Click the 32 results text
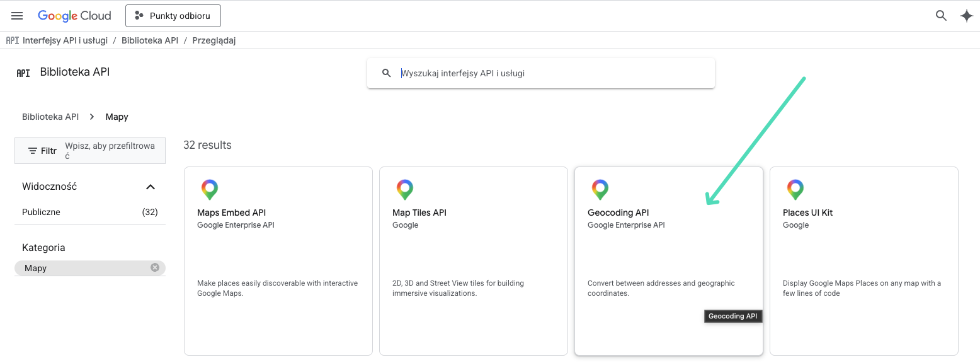The width and height of the screenshot is (980, 362). point(207,145)
